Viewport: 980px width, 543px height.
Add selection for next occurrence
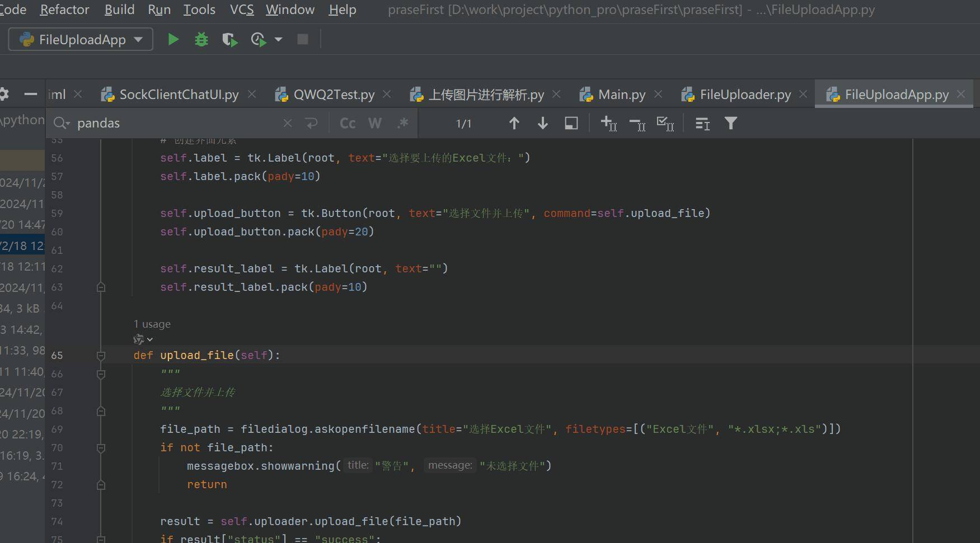(x=608, y=124)
